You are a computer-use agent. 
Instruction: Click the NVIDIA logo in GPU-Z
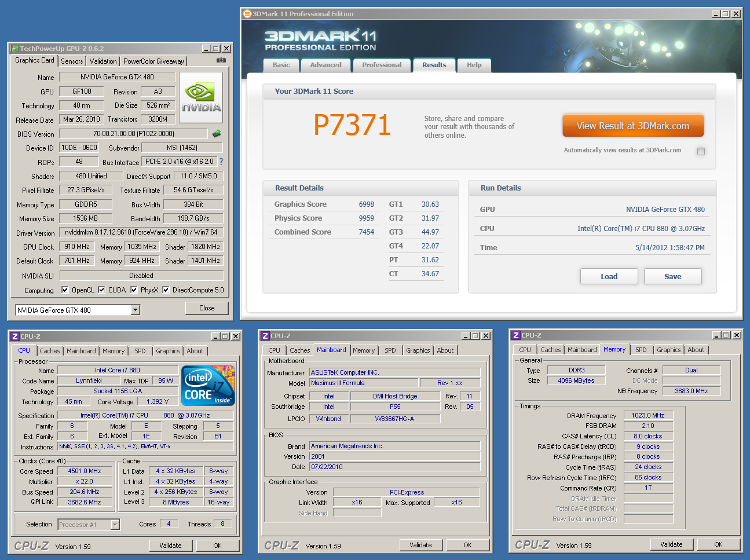201,98
